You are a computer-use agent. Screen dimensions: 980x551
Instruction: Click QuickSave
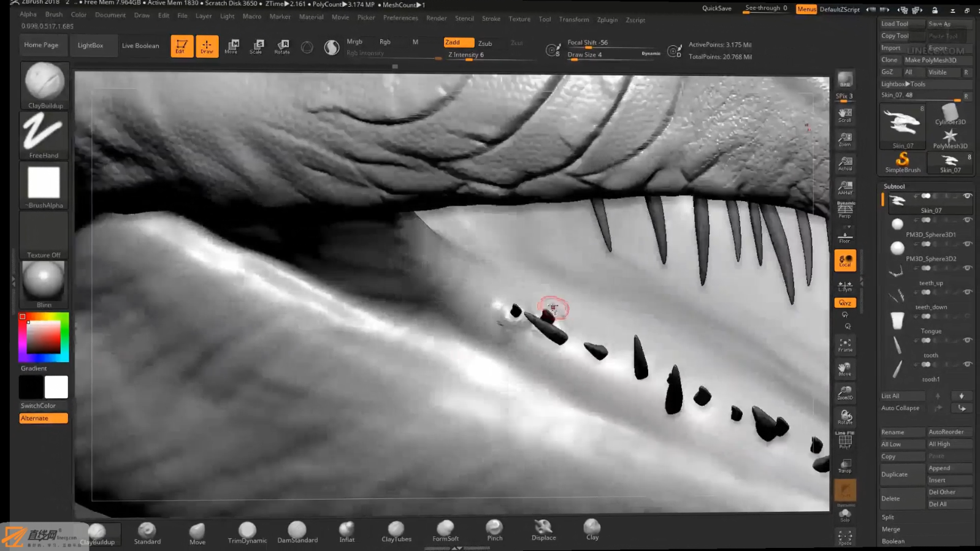click(717, 9)
